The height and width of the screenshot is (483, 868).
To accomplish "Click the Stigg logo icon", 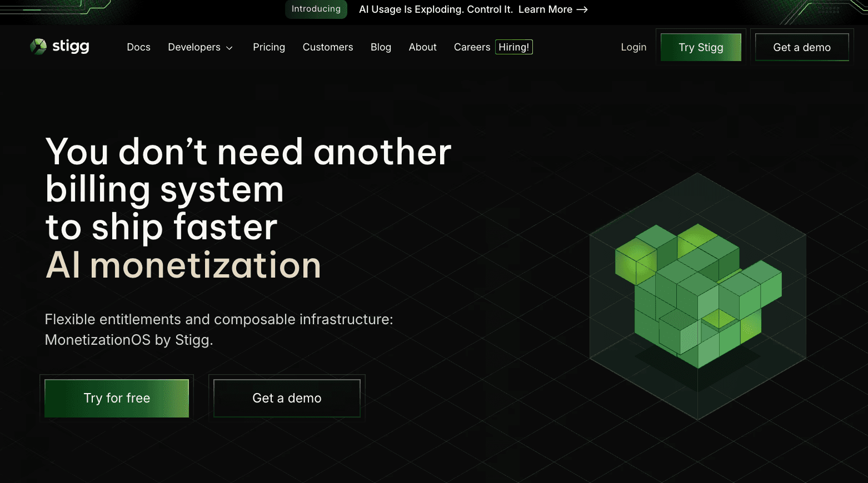I will [38, 47].
